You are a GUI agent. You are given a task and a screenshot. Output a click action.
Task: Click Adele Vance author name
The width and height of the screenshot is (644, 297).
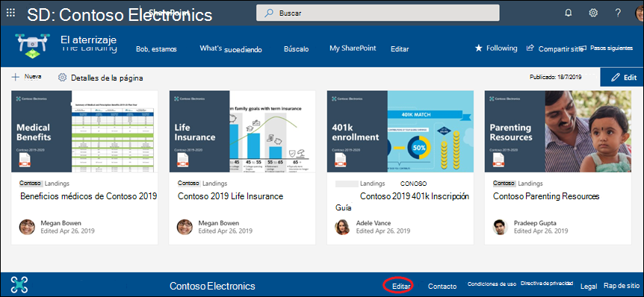(x=374, y=223)
